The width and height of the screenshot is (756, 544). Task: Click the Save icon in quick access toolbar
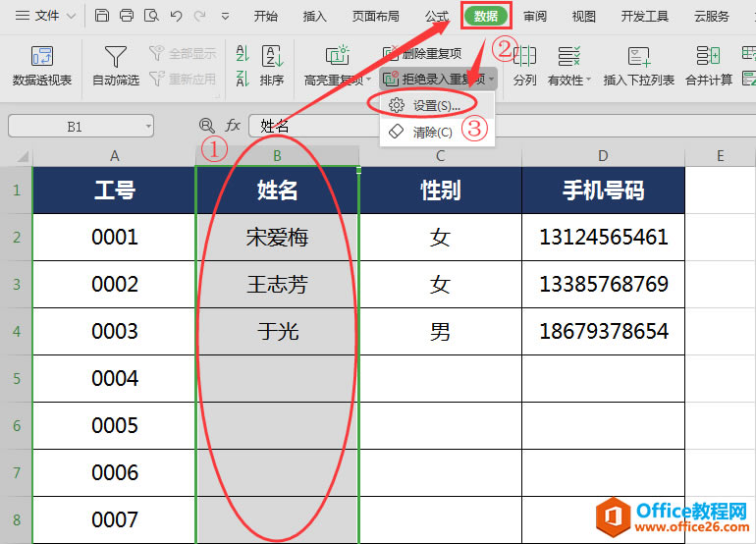[x=102, y=16]
